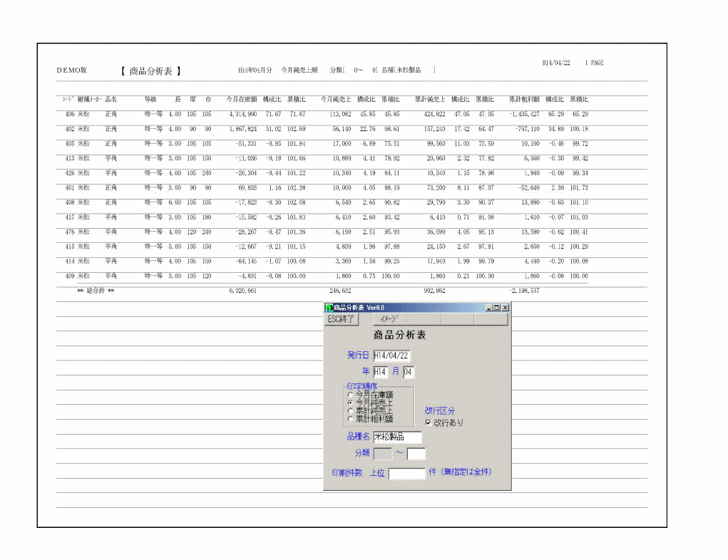Click total gross profit -2,198,537
This screenshot has height=560, width=728.
[524, 291]
